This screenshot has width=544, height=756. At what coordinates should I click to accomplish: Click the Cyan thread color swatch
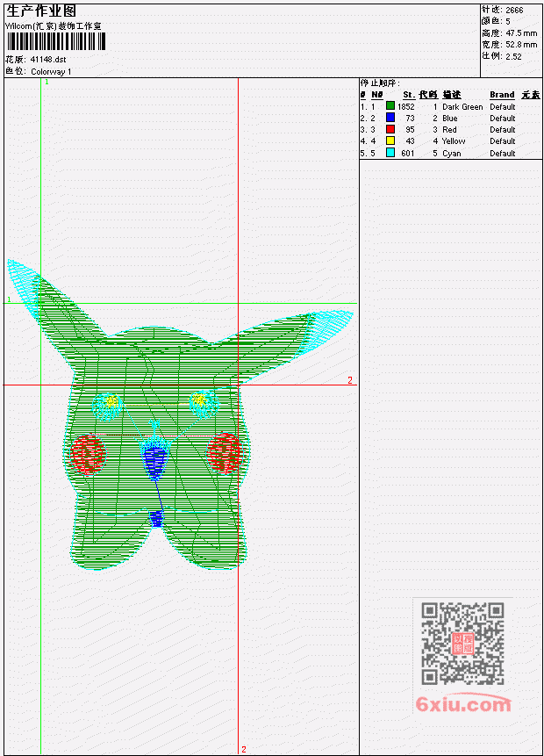(x=390, y=153)
